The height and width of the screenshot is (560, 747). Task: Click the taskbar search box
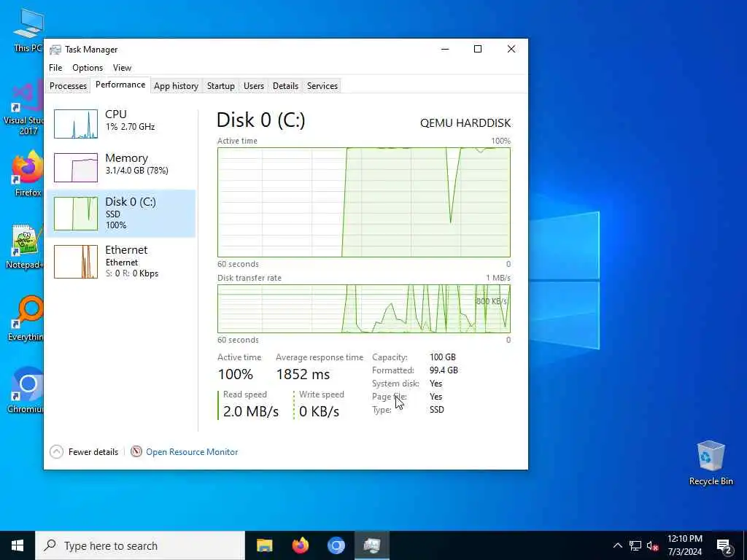tap(140, 545)
